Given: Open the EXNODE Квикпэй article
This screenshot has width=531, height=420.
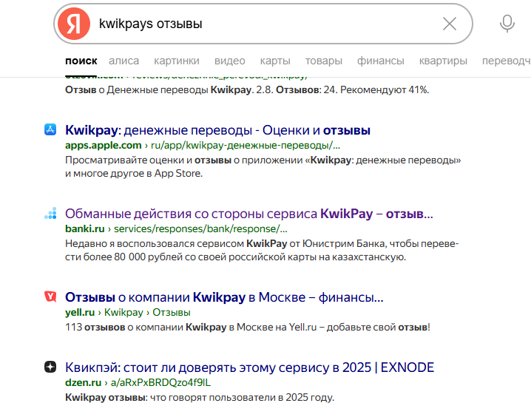Looking at the screenshot, I should (x=249, y=367).
